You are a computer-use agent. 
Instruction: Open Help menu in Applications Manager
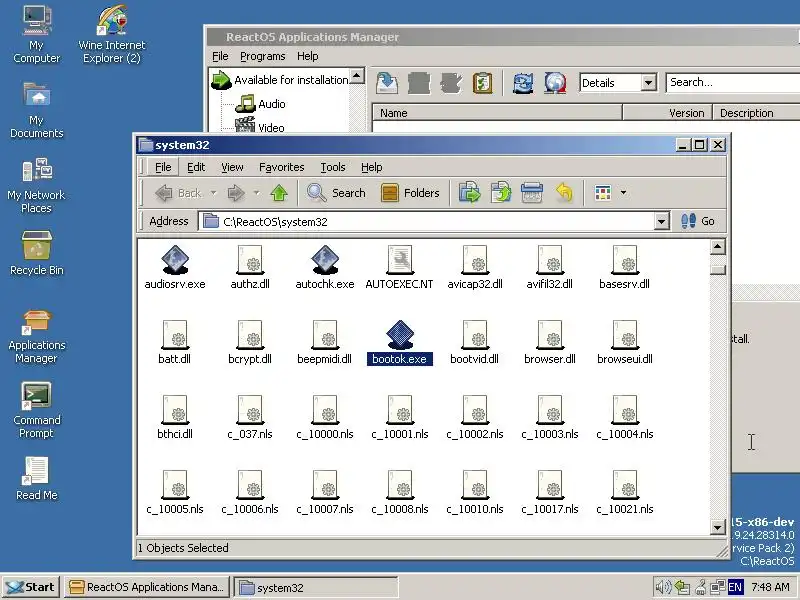[307, 56]
